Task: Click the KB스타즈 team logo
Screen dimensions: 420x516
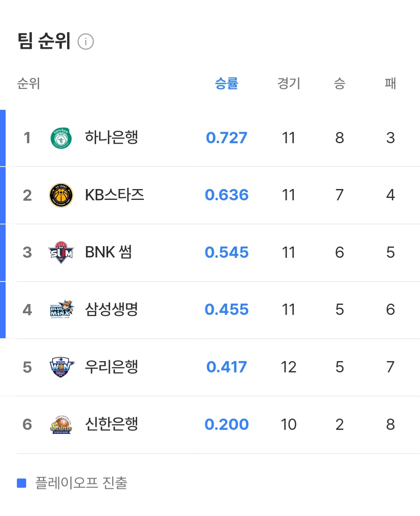Action: [x=61, y=195]
